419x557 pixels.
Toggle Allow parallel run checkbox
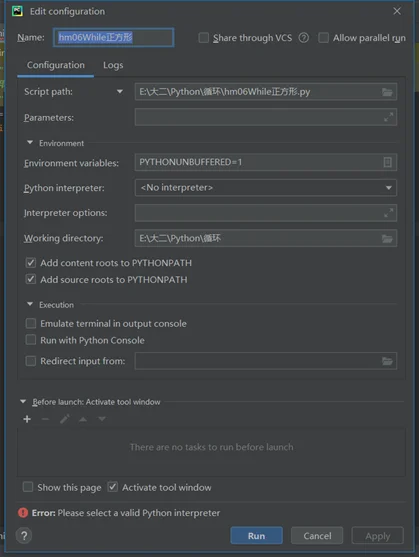pyautogui.click(x=323, y=38)
